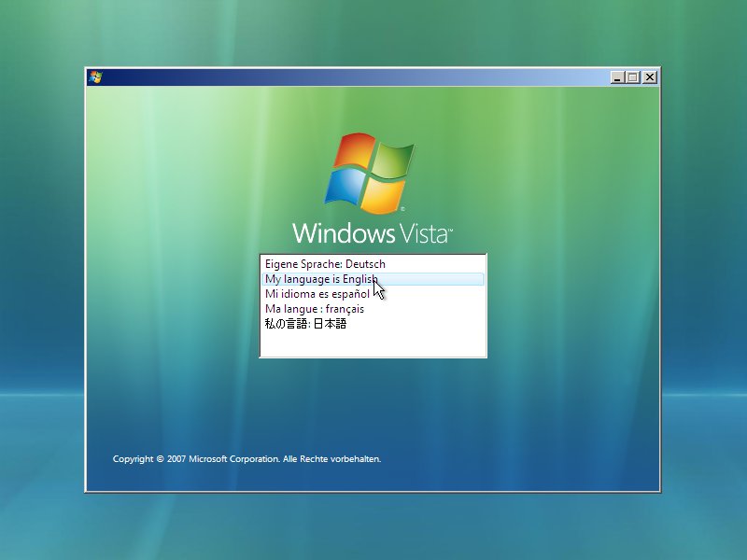Screen dimensions: 747x560
Task: Click the word "Vista" in the wordmark
Action: (424, 233)
